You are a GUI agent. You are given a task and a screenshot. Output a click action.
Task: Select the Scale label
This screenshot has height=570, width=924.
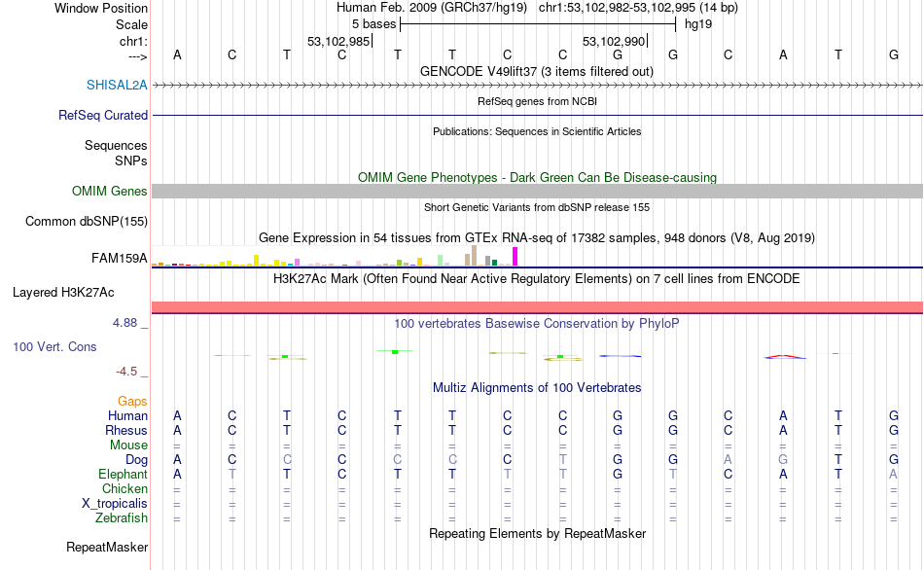tap(132, 24)
